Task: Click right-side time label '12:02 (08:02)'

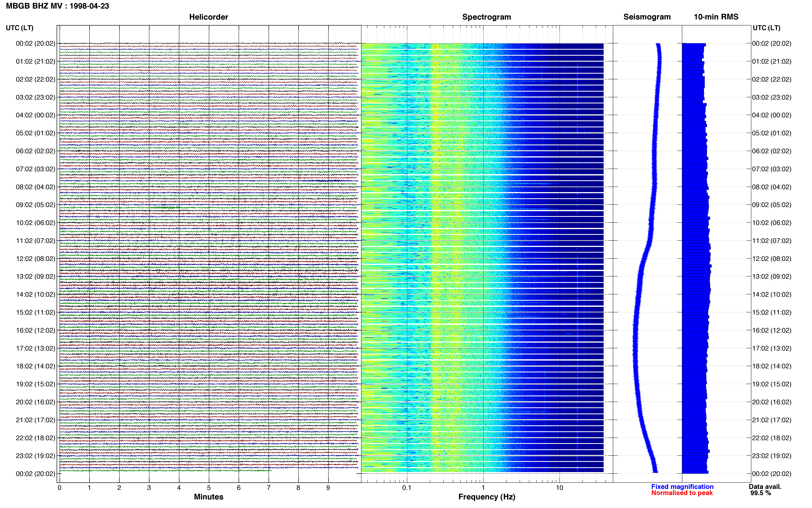Action: click(x=772, y=259)
